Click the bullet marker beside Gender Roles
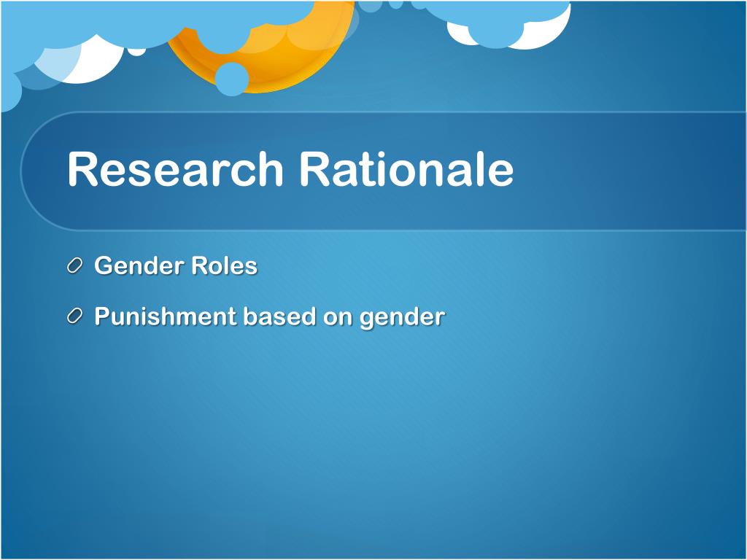The image size is (747, 560). coord(75,265)
